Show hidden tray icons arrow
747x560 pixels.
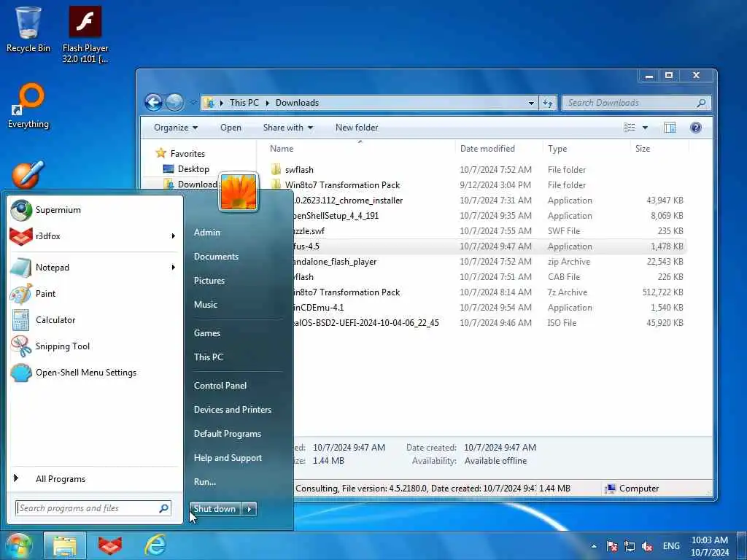(594, 546)
